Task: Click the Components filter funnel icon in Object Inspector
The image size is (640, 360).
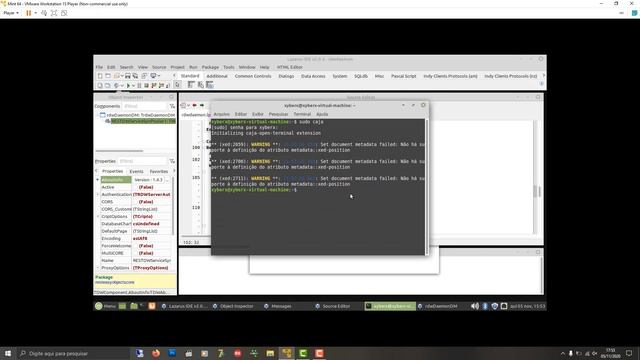Action: tap(172, 106)
